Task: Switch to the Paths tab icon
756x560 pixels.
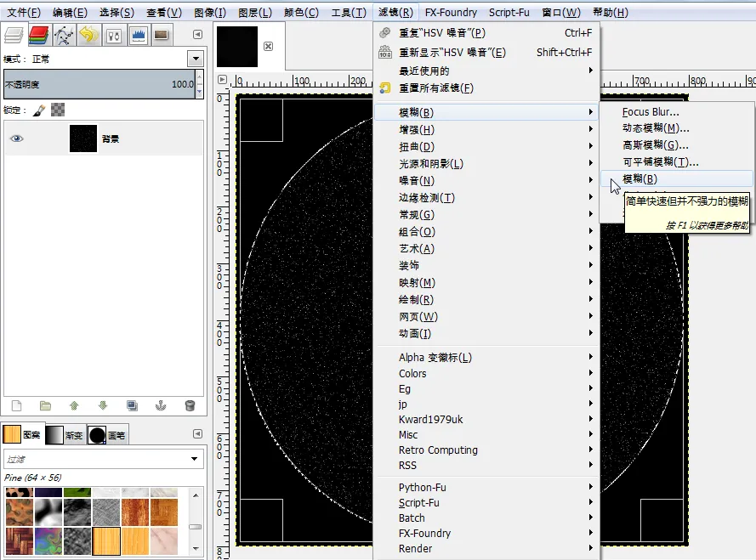Action: (x=64, y=35)
